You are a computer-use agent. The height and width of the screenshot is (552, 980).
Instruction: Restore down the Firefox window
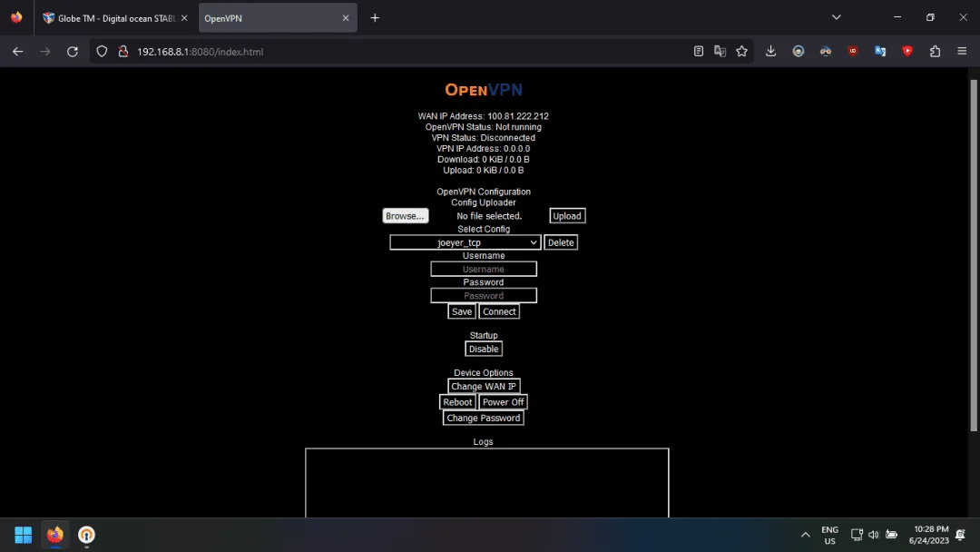pyautogui.click(x=930, y=17)
